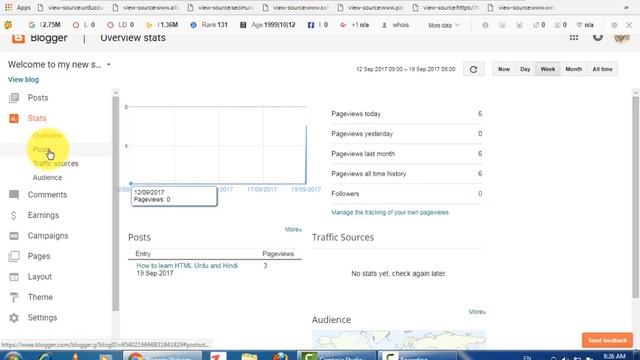This screenshot has height=360, width=640.
Task: Click the SEO toolbar Google index icon
Action: [31, 25]
